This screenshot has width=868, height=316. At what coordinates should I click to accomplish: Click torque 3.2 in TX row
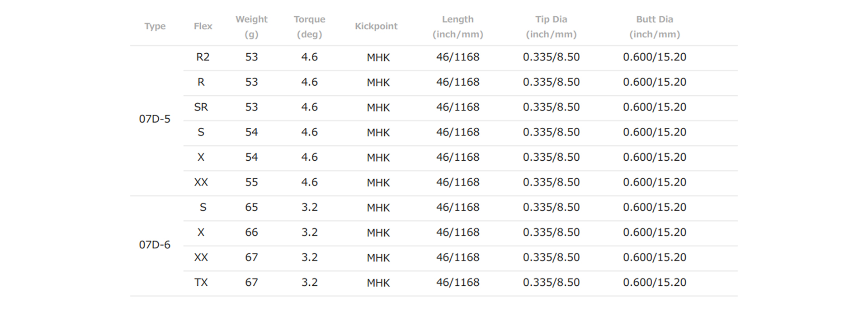click(309, 283)
